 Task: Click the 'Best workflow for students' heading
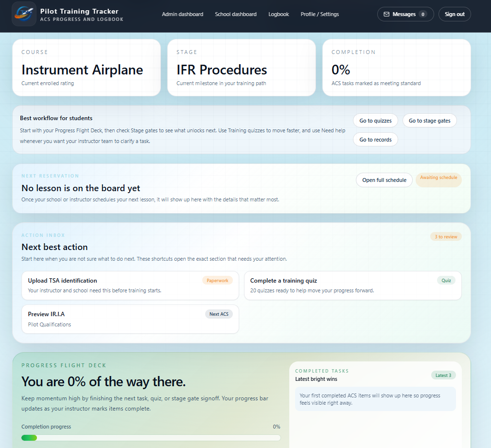point(56,118)
